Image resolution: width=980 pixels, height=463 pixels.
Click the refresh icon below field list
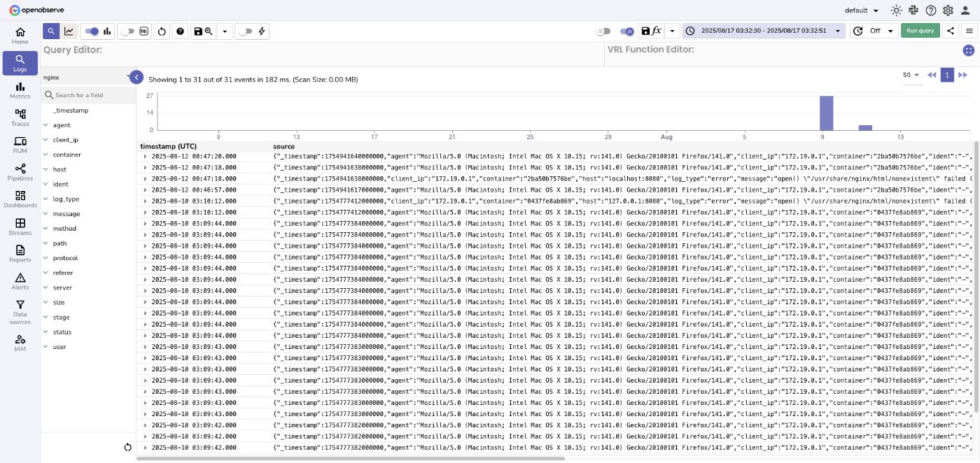(x=127, y=447)
